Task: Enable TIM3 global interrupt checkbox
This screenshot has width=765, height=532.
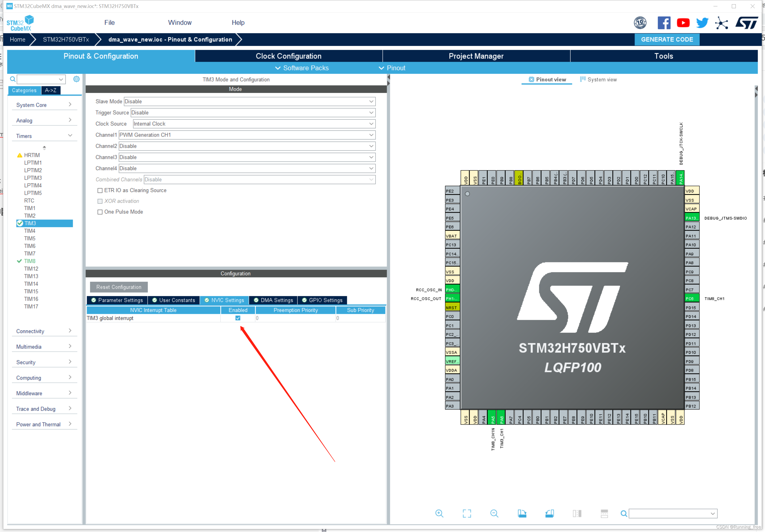Action: 238,318
